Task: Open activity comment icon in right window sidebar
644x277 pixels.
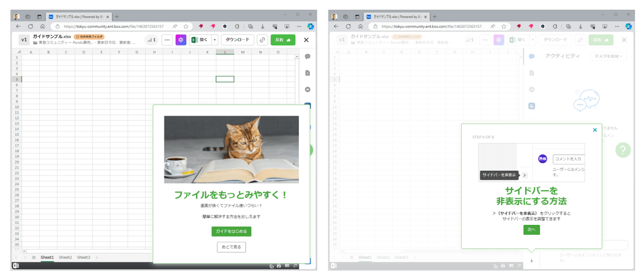Action: click(532, 56)
